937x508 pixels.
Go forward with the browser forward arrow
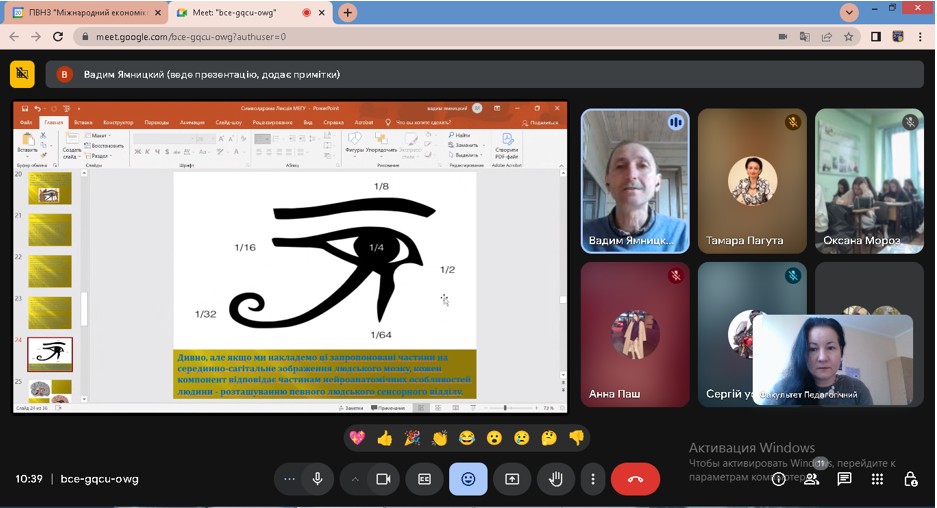coord(36,37)
